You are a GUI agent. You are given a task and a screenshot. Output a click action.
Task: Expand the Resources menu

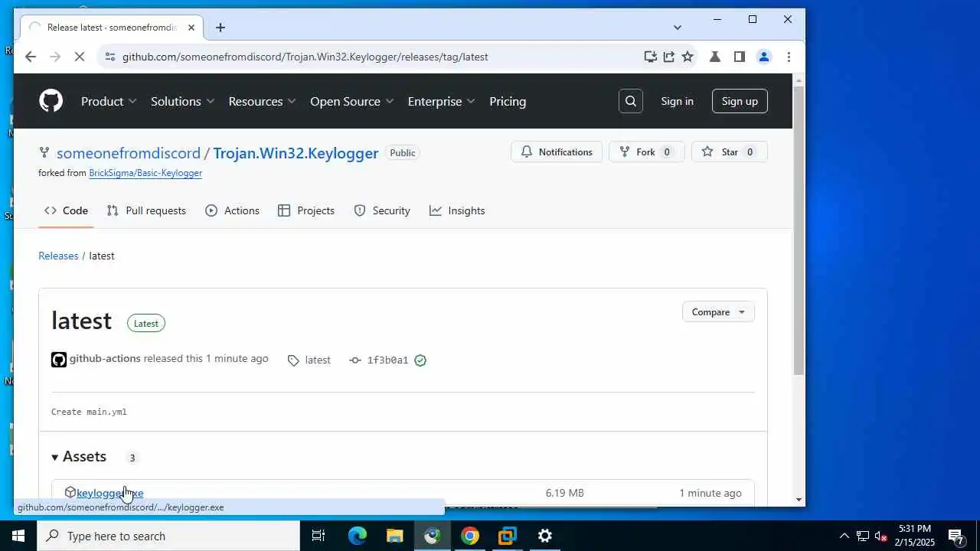point(262,101)
